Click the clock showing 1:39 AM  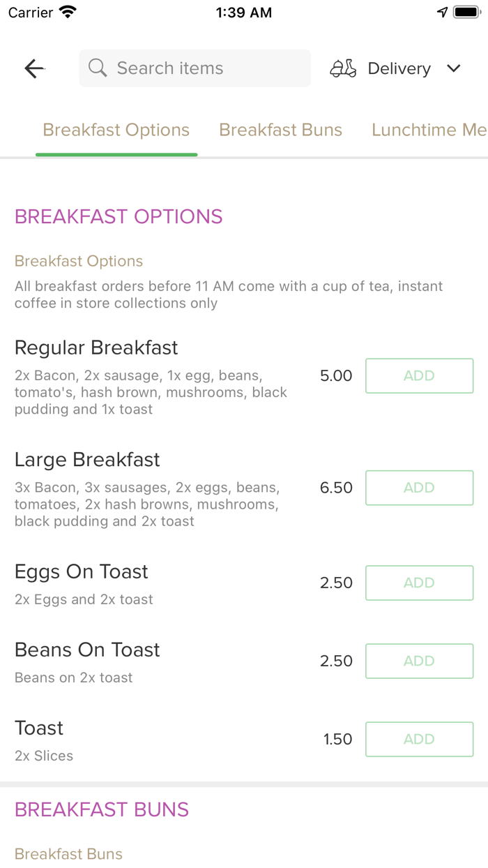click(x=243, y=11)
